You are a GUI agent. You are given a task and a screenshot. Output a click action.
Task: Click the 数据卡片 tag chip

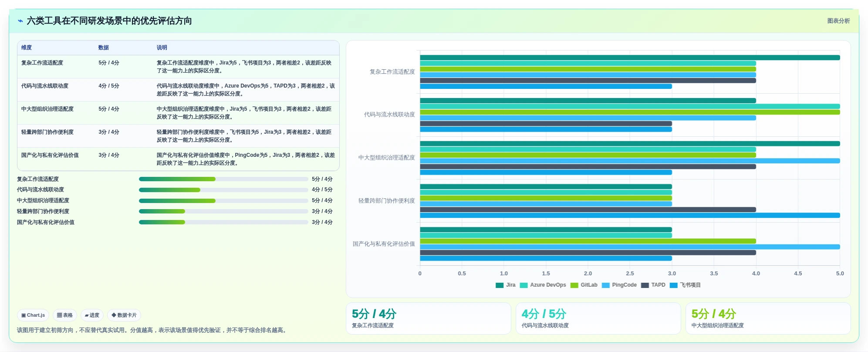click(124, 315)
